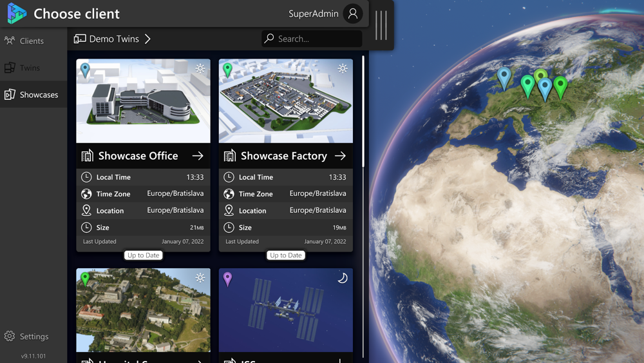644x363 pixels.
Task: Open Showcase Factory using its arrow
Action: 340,156
